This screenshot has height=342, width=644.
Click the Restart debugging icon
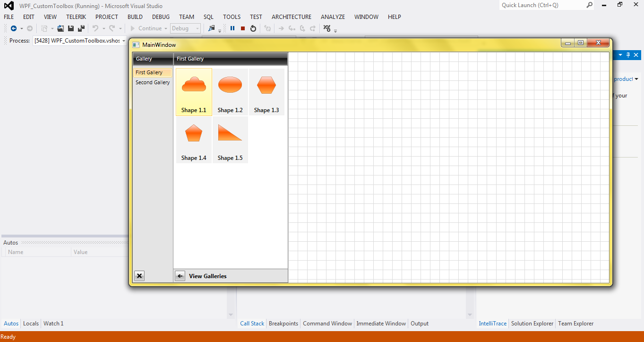coord(253,28)
